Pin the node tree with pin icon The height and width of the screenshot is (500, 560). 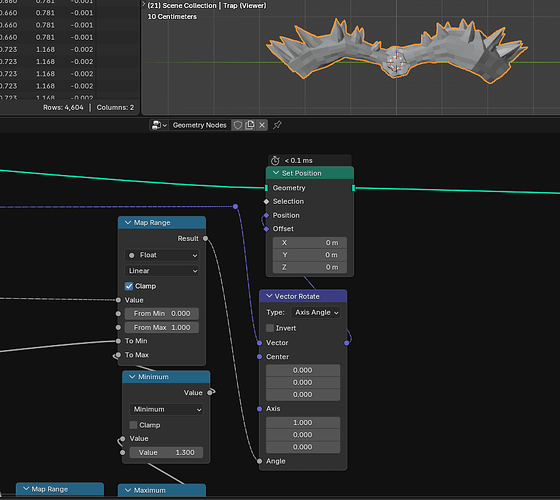[277, 125]
